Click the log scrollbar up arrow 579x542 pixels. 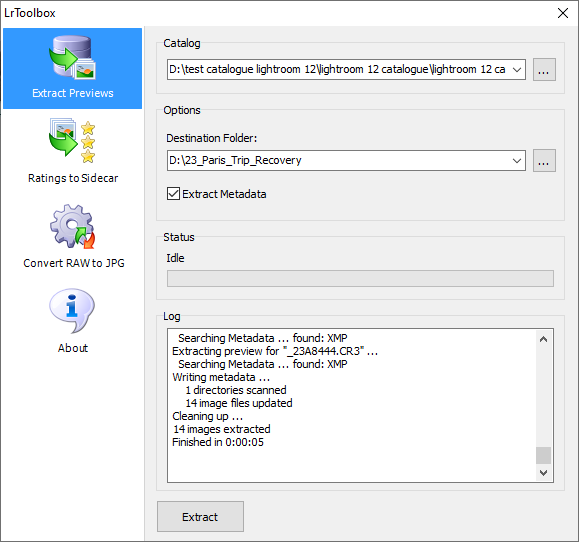543,339
